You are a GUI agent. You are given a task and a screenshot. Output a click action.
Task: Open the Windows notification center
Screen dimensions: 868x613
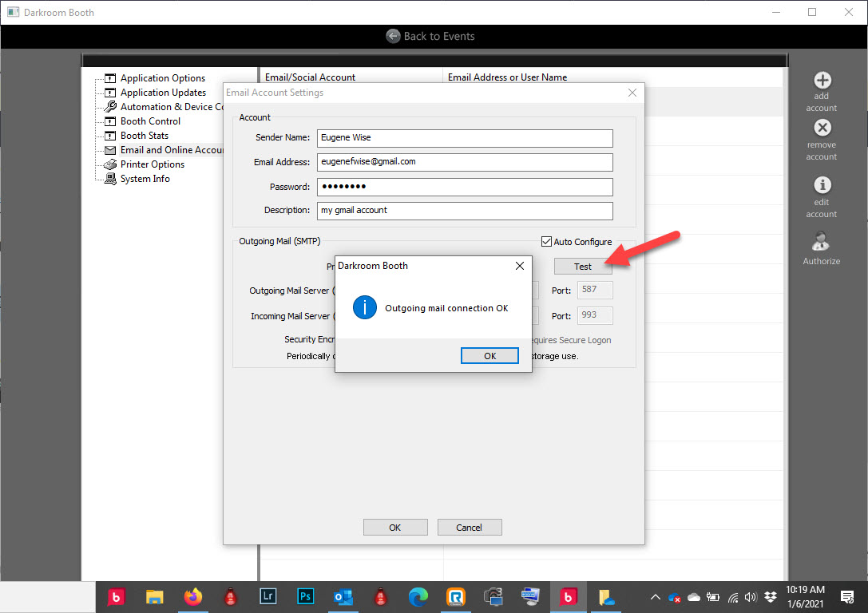pos(847,597)
